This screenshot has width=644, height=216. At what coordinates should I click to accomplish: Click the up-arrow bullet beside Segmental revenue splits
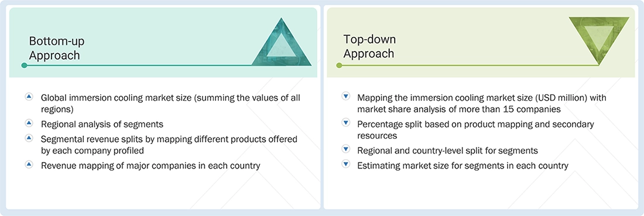point(29,138)
